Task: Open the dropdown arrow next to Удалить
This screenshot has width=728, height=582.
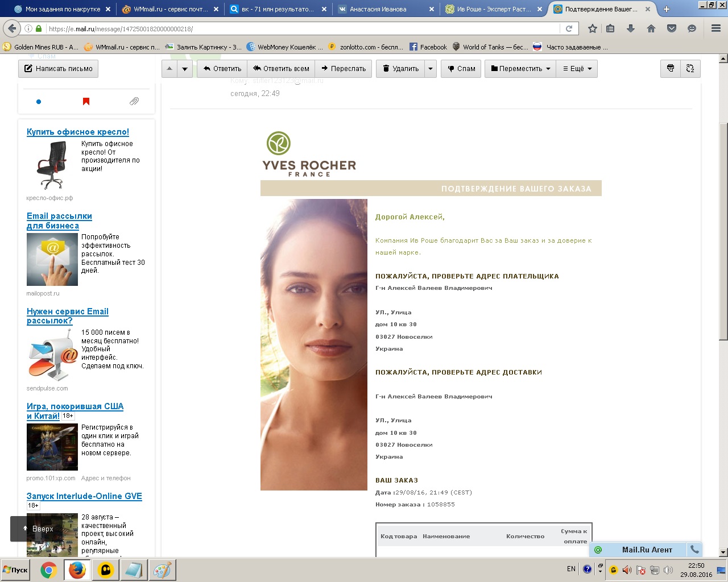Action: coord(431,69)
